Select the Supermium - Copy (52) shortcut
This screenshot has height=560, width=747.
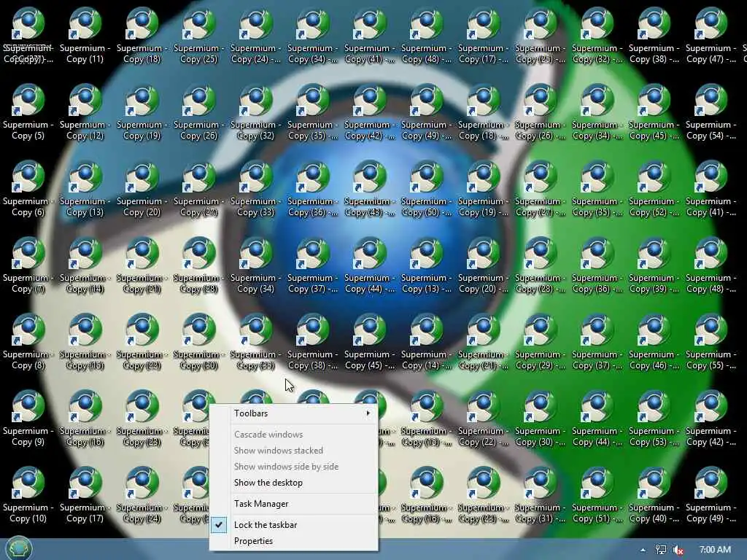point(654,189)
